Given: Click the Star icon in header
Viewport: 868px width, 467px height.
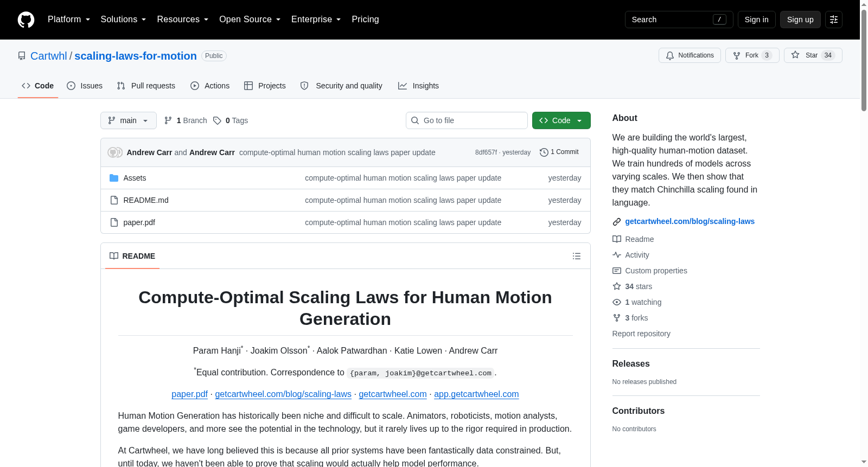Looking at the screenshot, I should click(795, 55).
